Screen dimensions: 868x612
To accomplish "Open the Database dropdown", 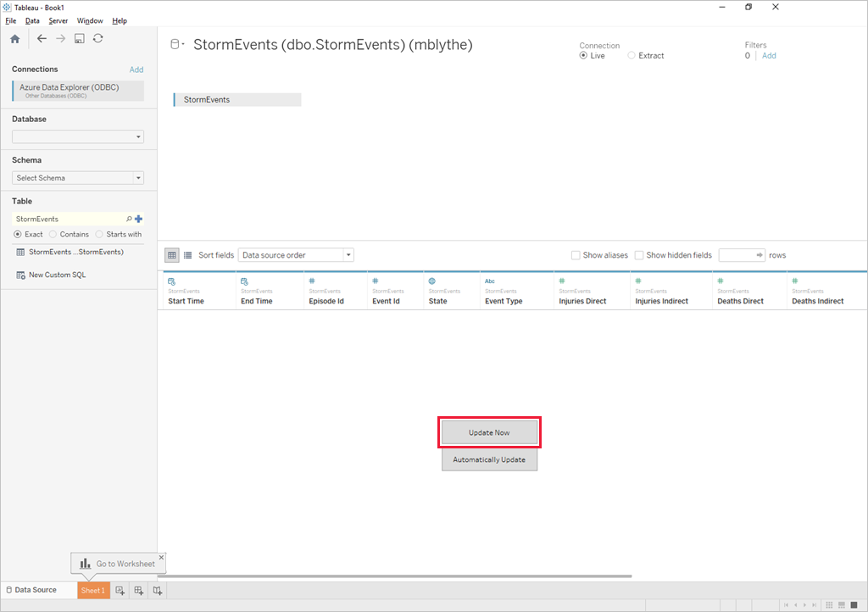I will point(78,136).
